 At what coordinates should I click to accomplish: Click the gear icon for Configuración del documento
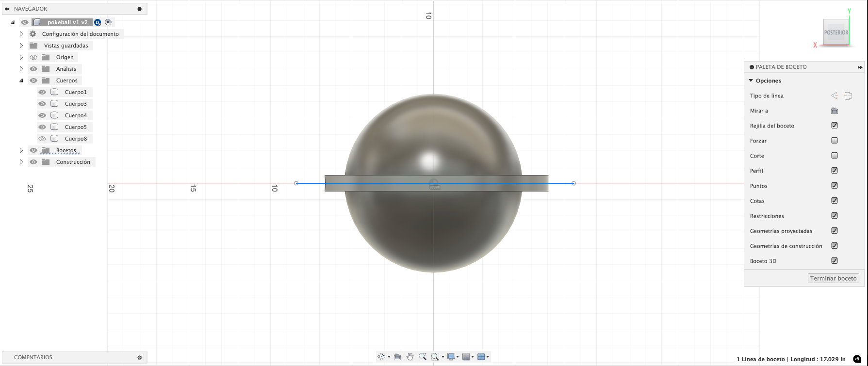click(x=33, y=34)
